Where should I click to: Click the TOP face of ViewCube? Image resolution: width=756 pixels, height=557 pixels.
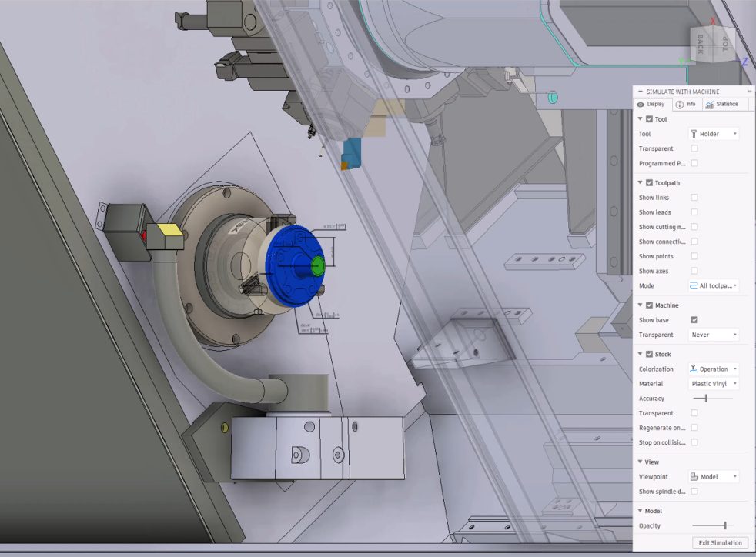click(724, 43)
